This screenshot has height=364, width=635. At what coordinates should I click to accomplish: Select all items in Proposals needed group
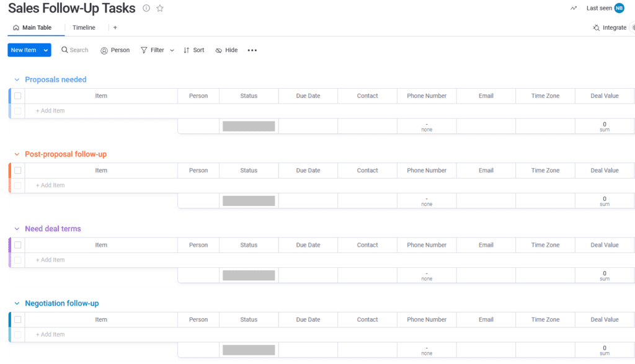[x=17, y=95]
